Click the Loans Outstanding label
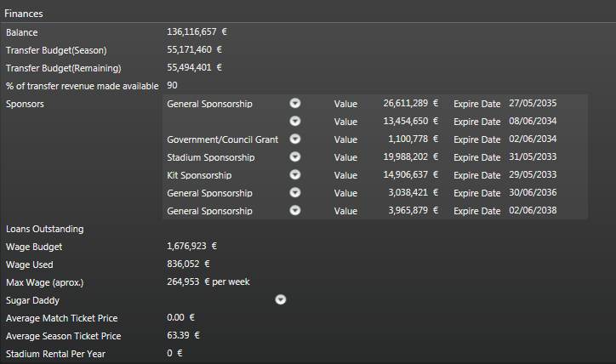The image size is (616, 364). click(45, 229)
